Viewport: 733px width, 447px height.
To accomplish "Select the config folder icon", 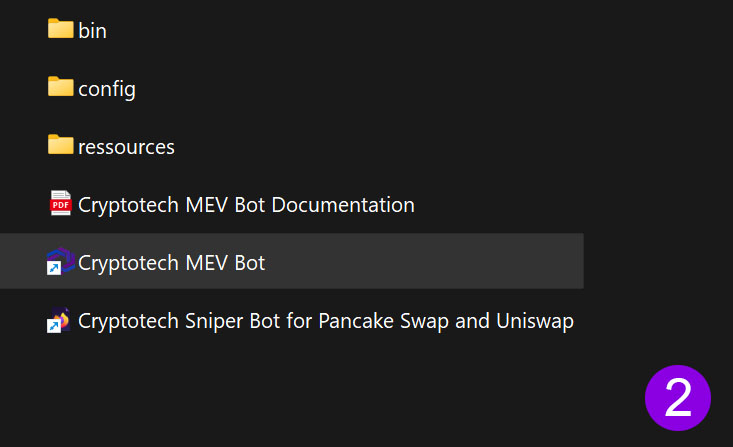I will (60, 87).
